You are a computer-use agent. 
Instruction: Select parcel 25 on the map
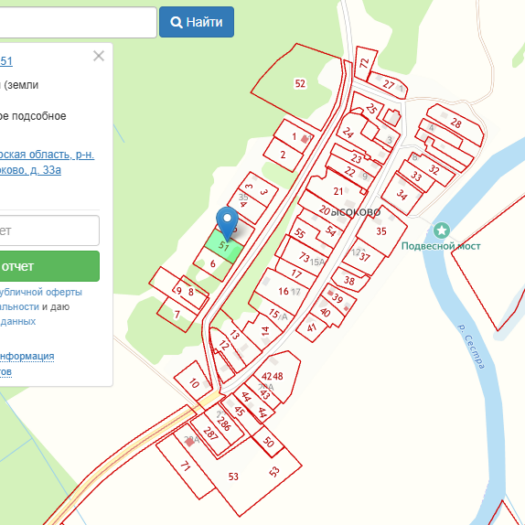[x=370, y=108]
